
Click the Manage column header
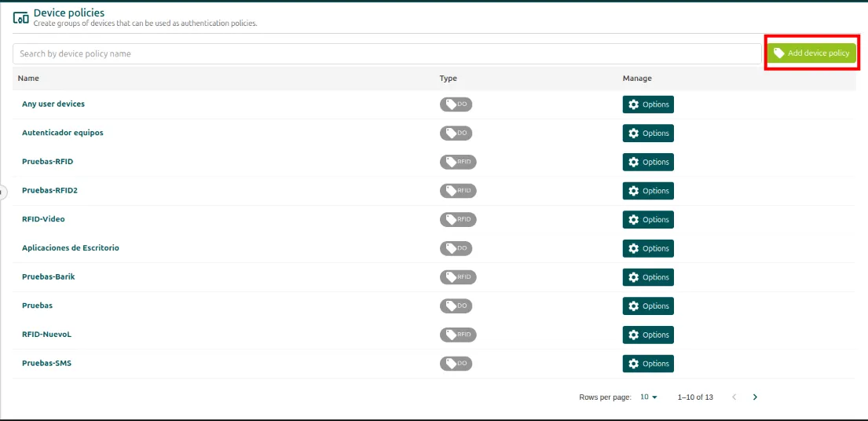click(x=637, y=78)
